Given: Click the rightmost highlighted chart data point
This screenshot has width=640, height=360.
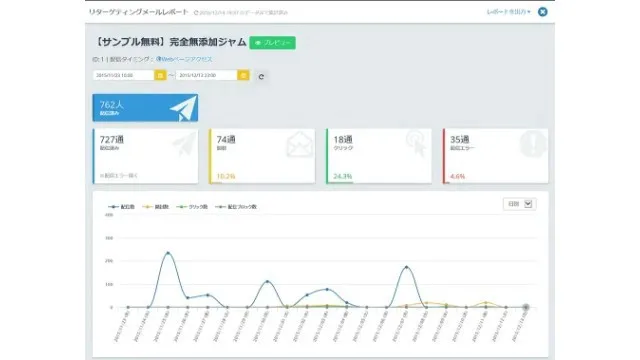Looking at the screenshot, I should point(526,307).
